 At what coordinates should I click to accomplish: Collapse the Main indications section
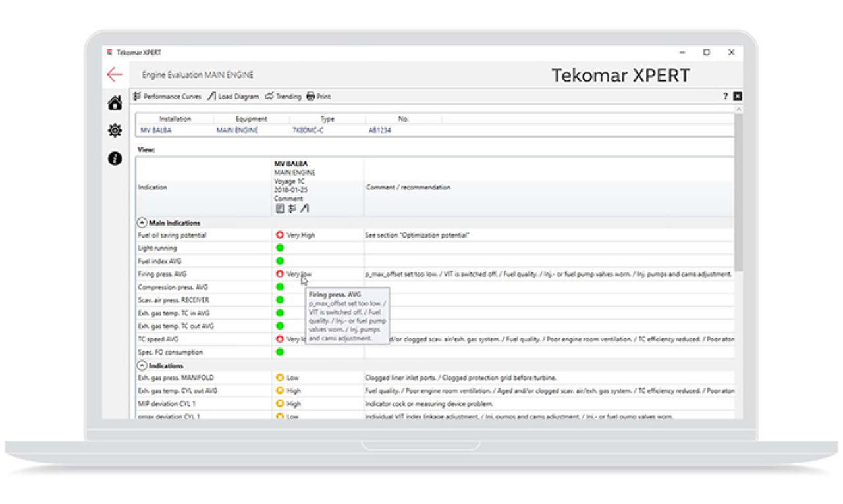click(x=142, y=223)
